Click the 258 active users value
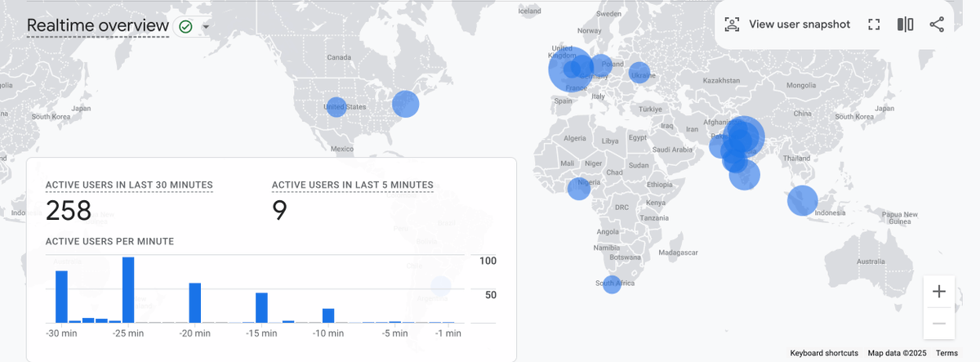 coord(69,211)
